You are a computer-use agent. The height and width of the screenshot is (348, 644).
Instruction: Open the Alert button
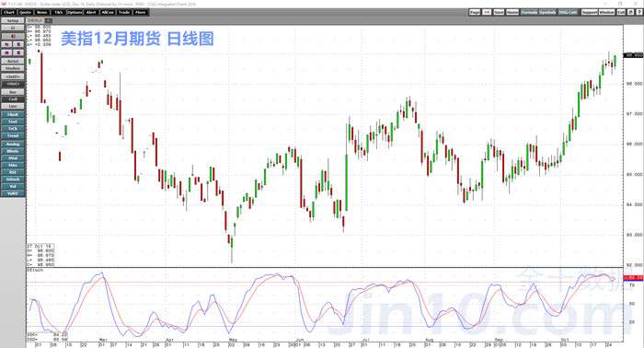[x=91, y=12]
